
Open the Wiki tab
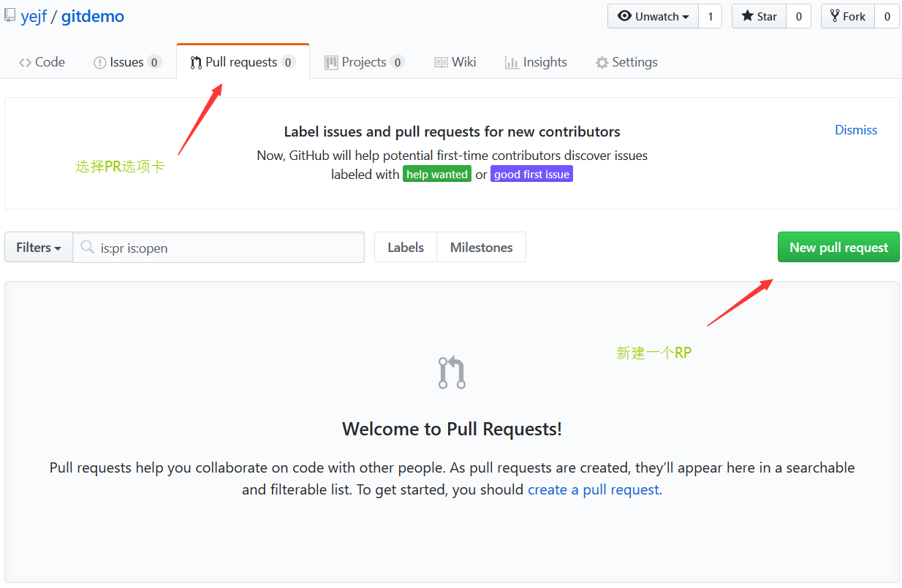tap(455, 62)
